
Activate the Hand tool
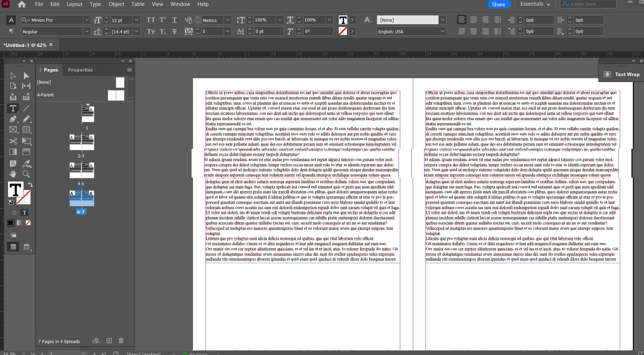[13, 174]
